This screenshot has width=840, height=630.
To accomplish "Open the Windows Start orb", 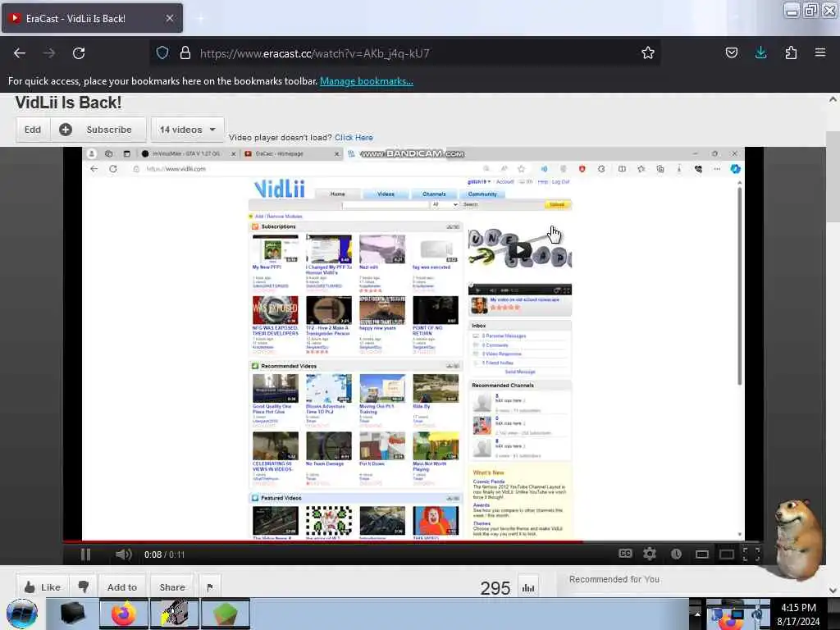I will click(22, 614).
